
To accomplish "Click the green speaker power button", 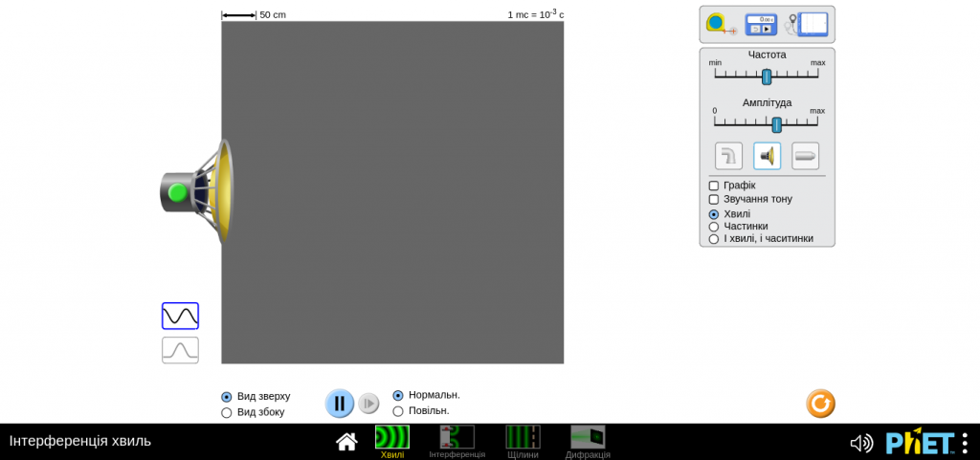I will pos(177,192).
